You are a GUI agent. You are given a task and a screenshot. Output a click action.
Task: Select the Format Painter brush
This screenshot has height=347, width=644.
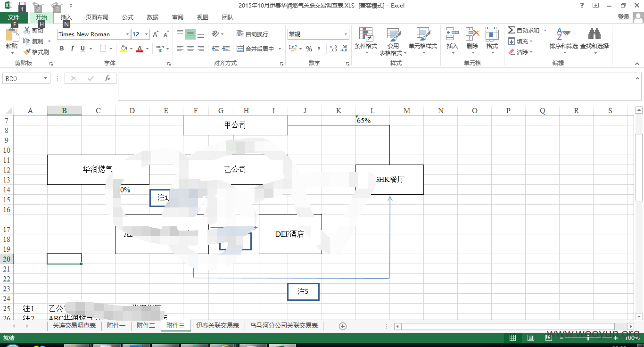point(27,52)
